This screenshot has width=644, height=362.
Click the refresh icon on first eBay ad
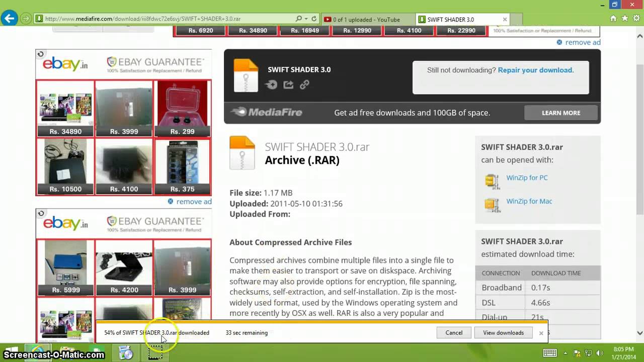click(x=40, y=54)
